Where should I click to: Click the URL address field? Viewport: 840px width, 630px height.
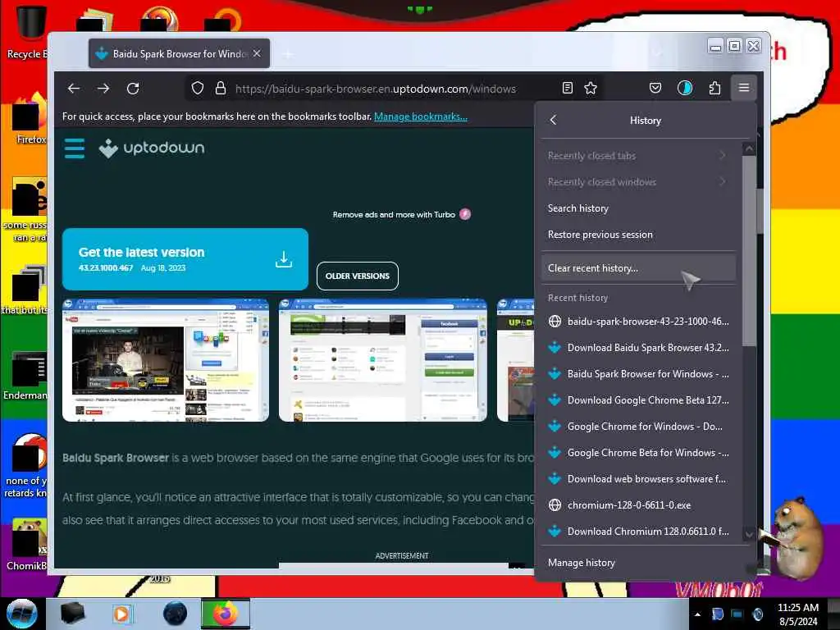(x=375, y=89)
